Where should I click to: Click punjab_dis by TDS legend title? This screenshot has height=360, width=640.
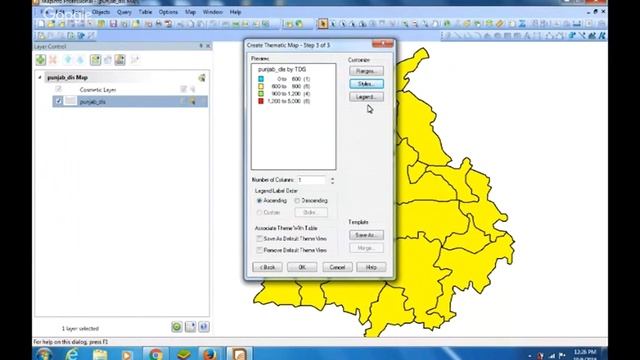282,69
